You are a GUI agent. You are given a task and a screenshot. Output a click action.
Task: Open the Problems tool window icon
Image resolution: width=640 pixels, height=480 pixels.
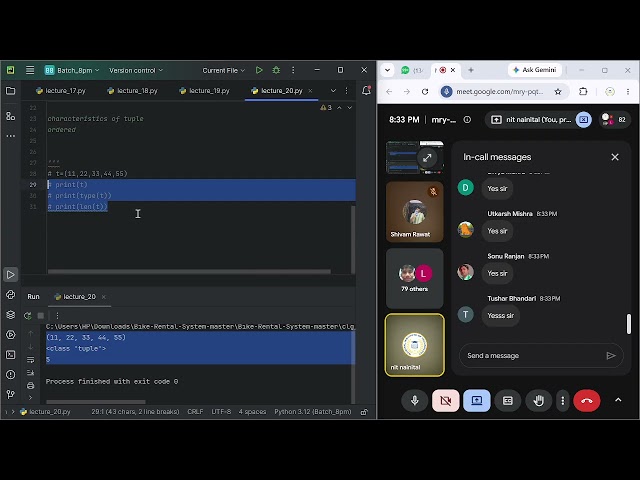coord(11,374)
